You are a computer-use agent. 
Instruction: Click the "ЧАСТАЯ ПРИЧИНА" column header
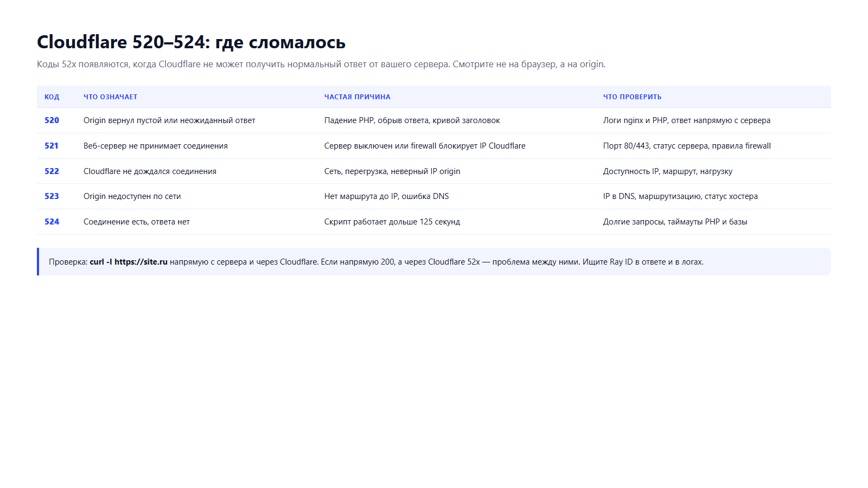pos(358,97)
